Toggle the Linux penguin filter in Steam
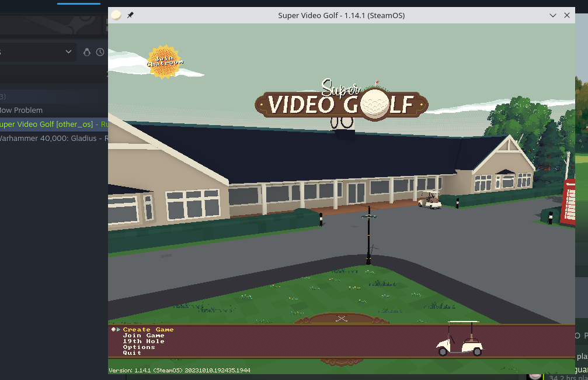588x380 pixels. (86, 52)
